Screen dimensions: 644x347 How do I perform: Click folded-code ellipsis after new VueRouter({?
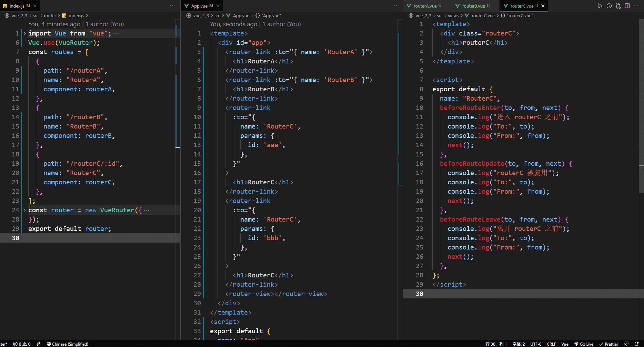pyautogui.click(x=147, y=210)
